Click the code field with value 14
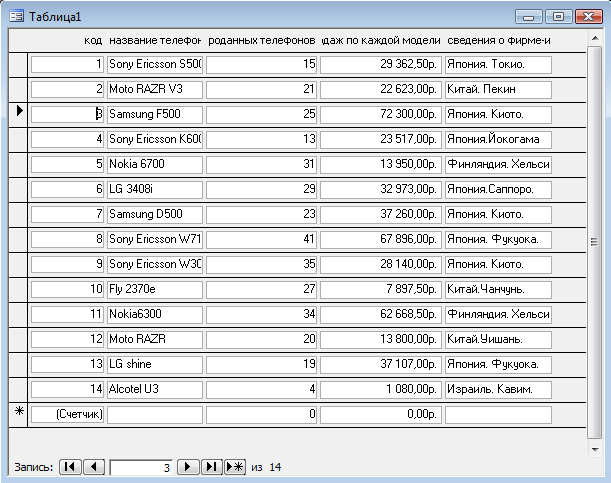The image size is (611, 483). (x=67, y=390)
